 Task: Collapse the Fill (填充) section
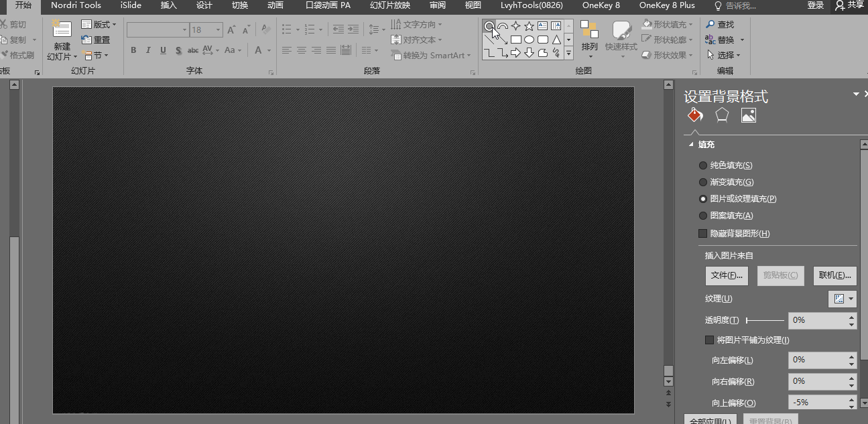(x=690, y=145)
